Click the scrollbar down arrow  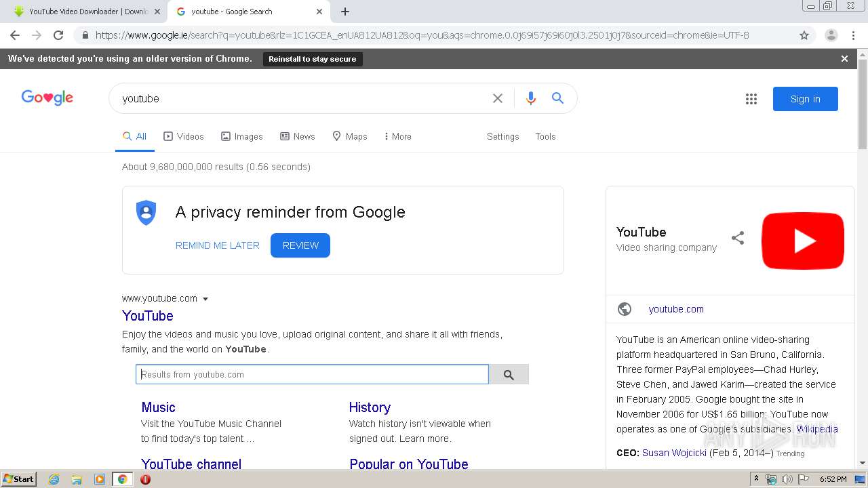[x=863, y=463]
